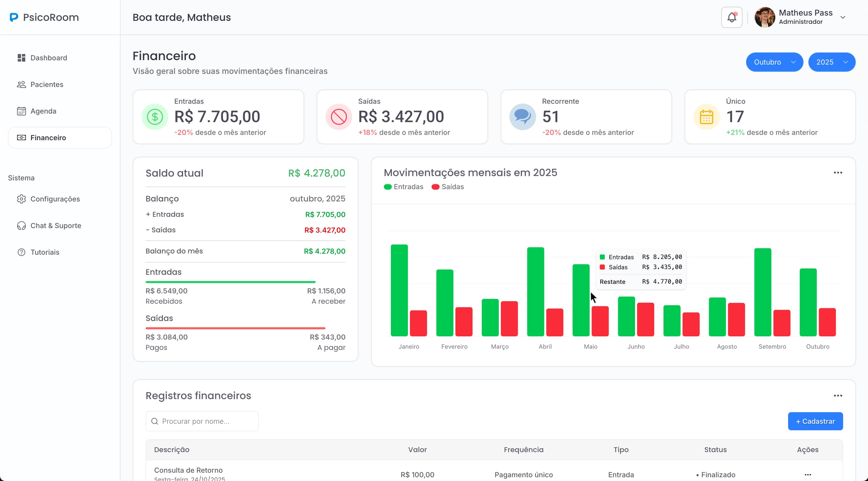Click the + Cadastrar button

[816, 421]
